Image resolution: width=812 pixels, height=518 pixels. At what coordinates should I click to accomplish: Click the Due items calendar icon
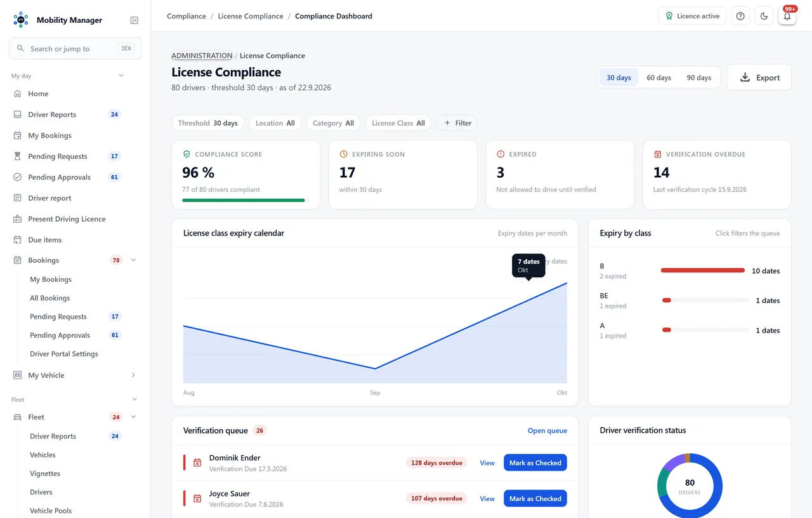pyautogui.click(x=17, y=240)
